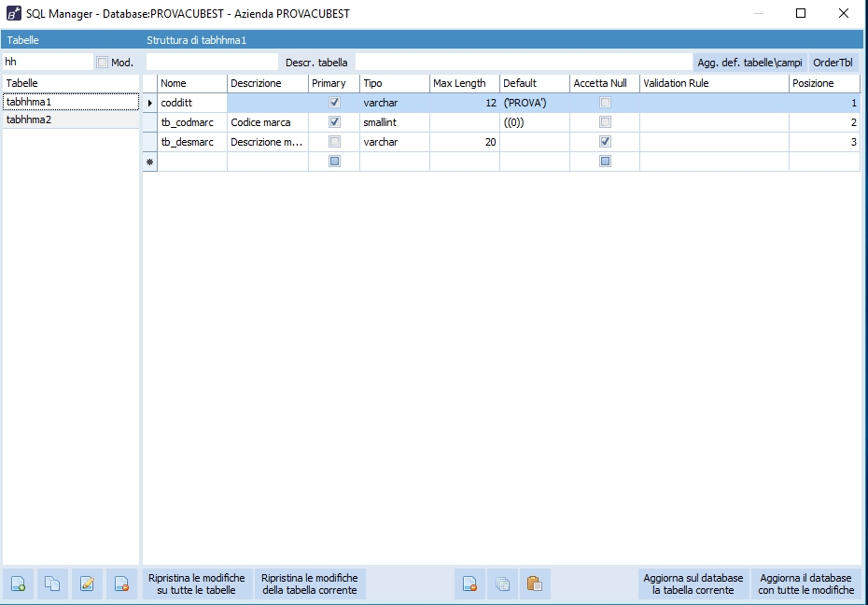Click the edit table icon with pencil
This screenshot has height=605, width=868.
click(x=88, y=584)
